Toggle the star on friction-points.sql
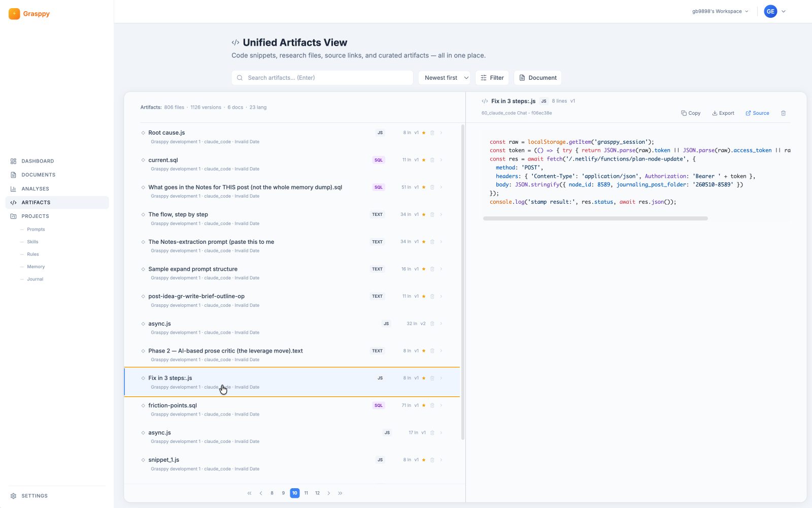Screen dimensions: 812x508 [x=424, y=405]
